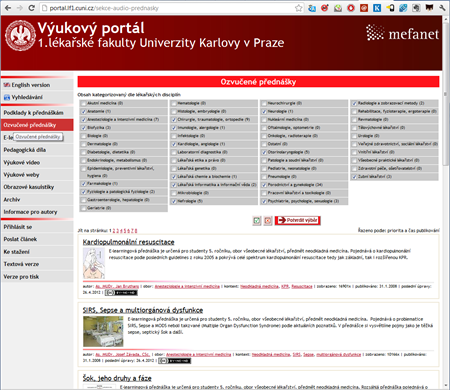Click the Potvrdit výběr button
Screen dimensions: 450x390
tap(298, 220)
